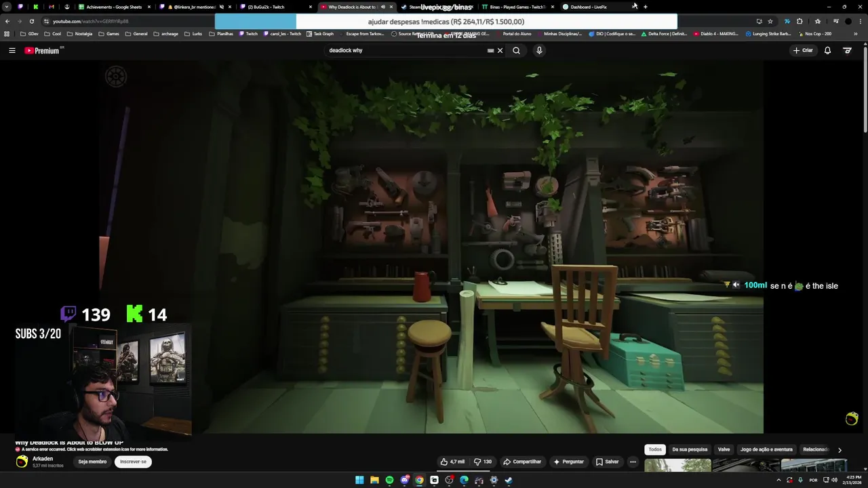Bookmark this page with the star icon
868x488 pixels.
[770, 21]
